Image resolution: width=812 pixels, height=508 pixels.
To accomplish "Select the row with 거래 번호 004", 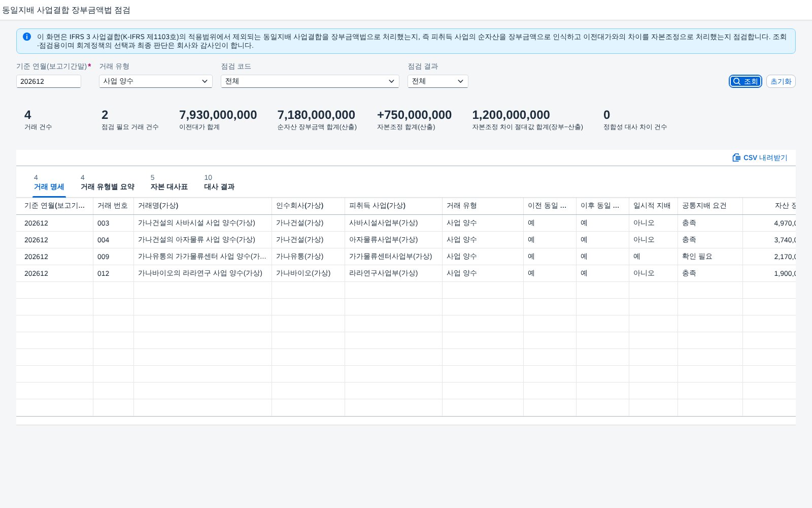I will coord(406,240).
